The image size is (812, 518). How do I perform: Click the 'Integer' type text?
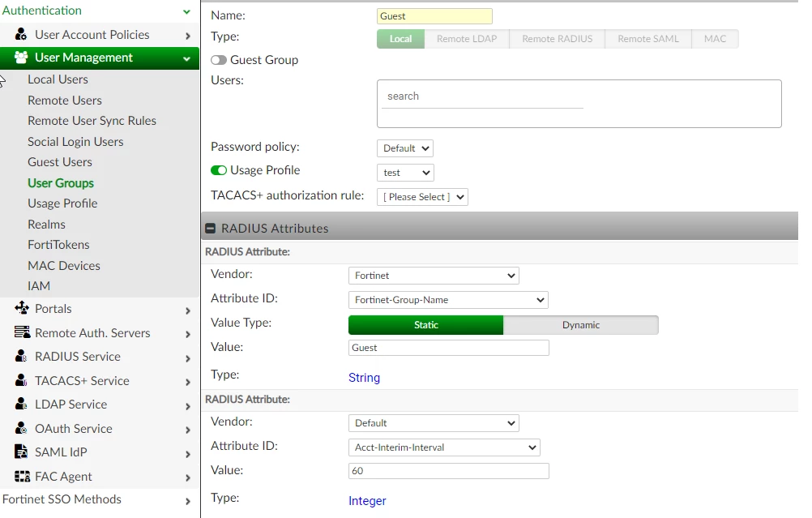tap(367, 501)
